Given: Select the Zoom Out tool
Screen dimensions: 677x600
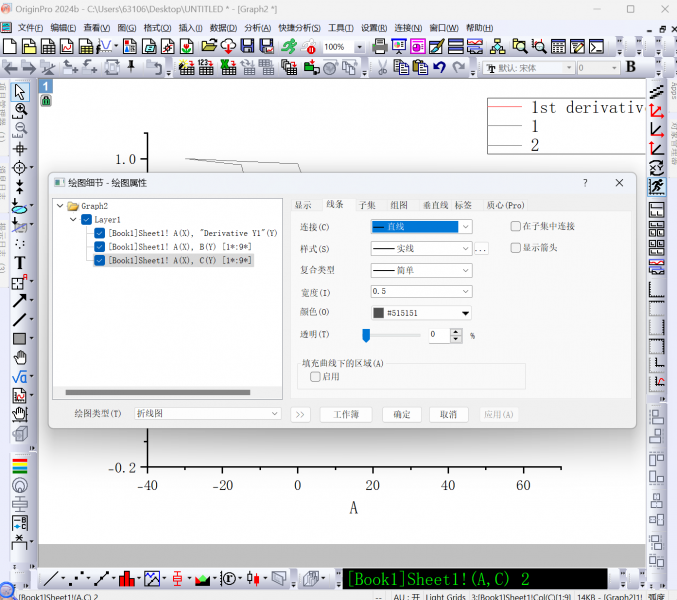Looking at the screenshot, I should click(x=20, y=129).
